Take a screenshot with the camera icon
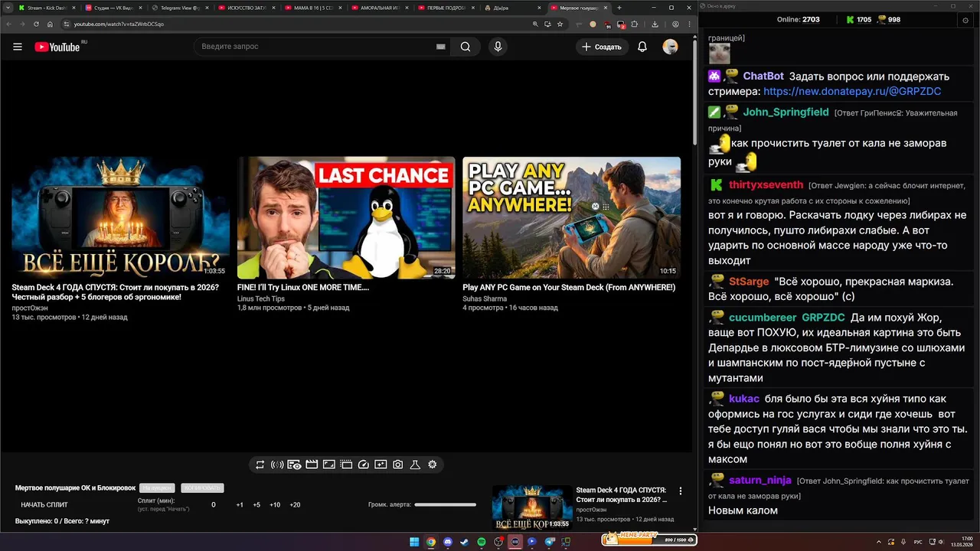980x551 pixels. [x=398, y=465]
